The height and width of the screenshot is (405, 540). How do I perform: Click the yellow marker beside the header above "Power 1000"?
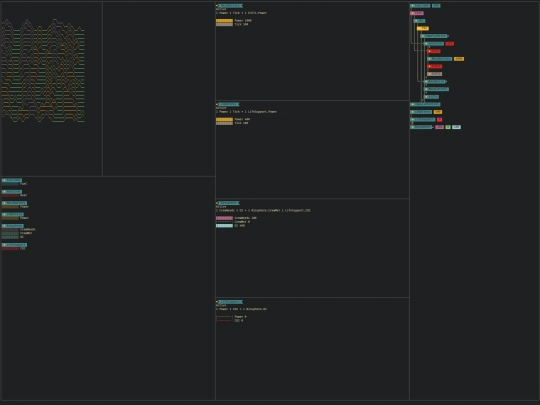[217, 6]
